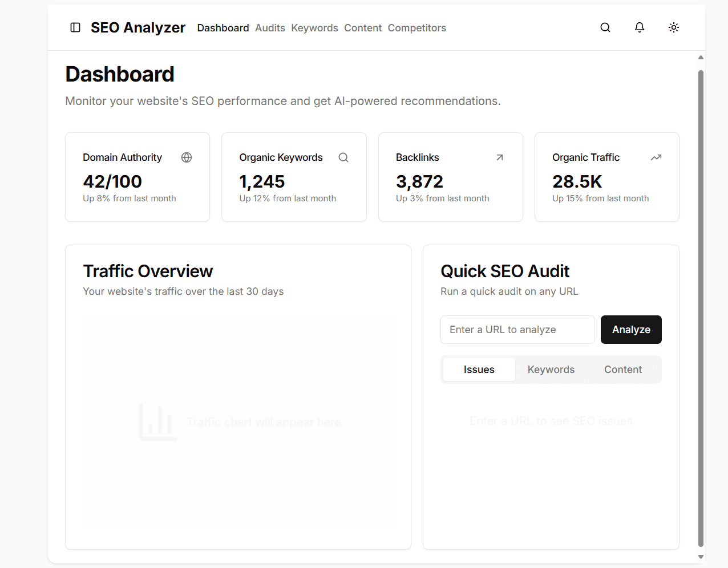The image size is (728, 568).
Task: Click the bar chart placeholder icon
Action: click(x=157, y=422)
